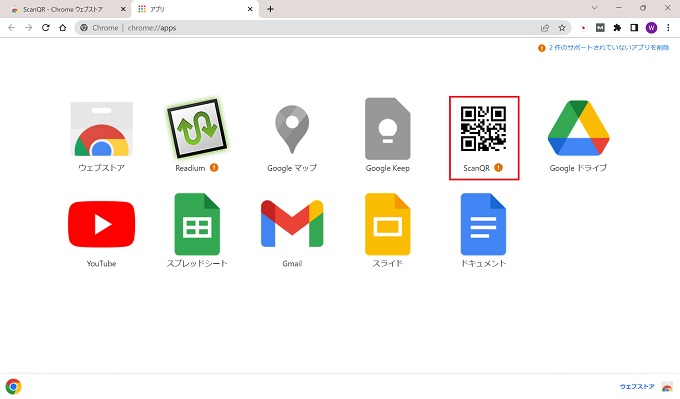Viewport: 680px width, 399px height.
Task: Click the site info Chrome icon in address bar
Action: pos(84,28)
